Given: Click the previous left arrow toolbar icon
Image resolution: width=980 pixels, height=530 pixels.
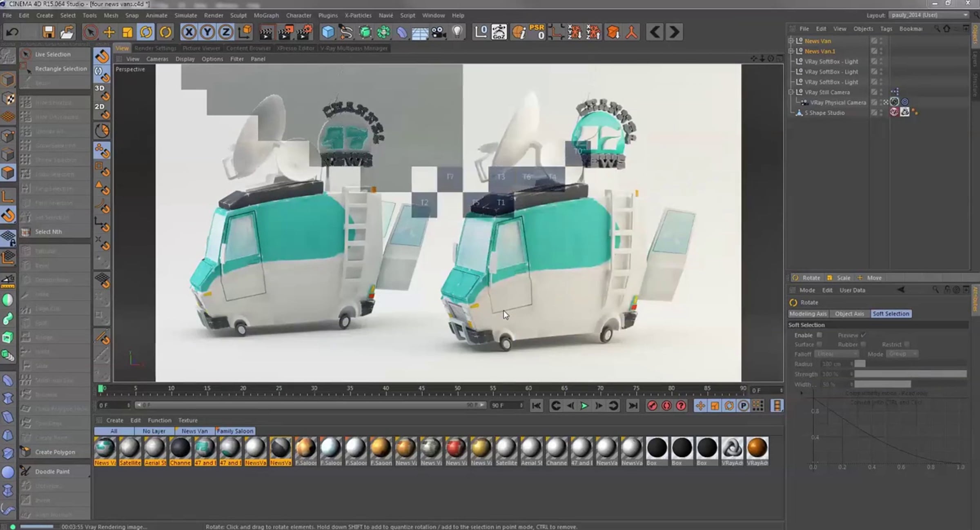Looking at the screenshot, I should click(x=655, y=32).
